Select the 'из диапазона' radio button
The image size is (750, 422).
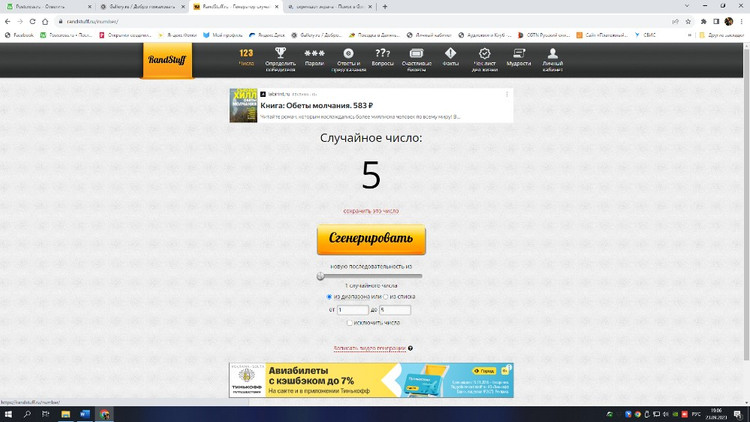[x=330, y=297]
